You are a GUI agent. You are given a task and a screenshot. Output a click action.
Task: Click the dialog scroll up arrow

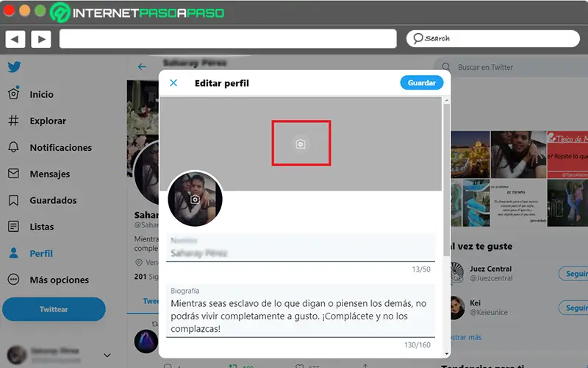coord(446,100)
